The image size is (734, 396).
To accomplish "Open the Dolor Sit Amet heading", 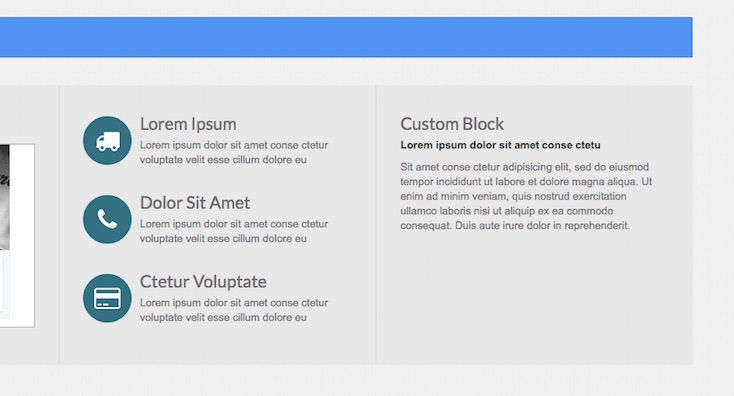I will pos(195,203).
